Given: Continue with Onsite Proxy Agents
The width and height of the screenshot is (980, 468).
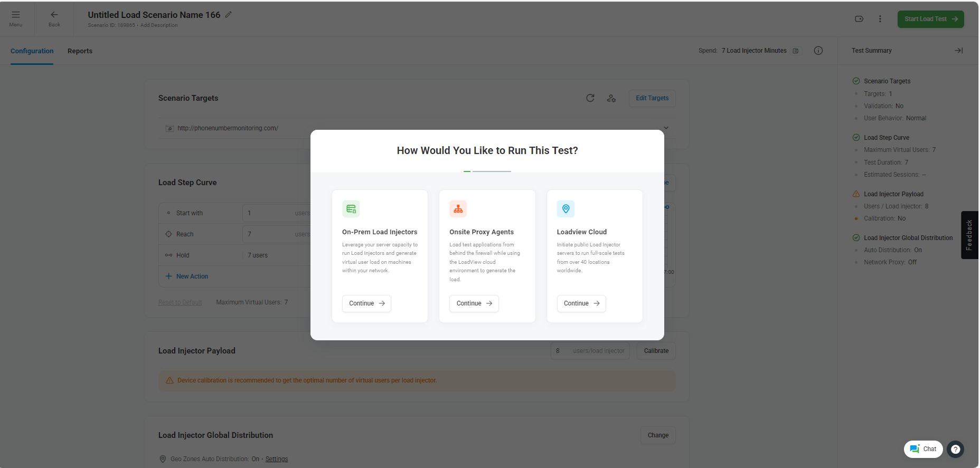Looking at the screenshot, I should click(474, 303).
